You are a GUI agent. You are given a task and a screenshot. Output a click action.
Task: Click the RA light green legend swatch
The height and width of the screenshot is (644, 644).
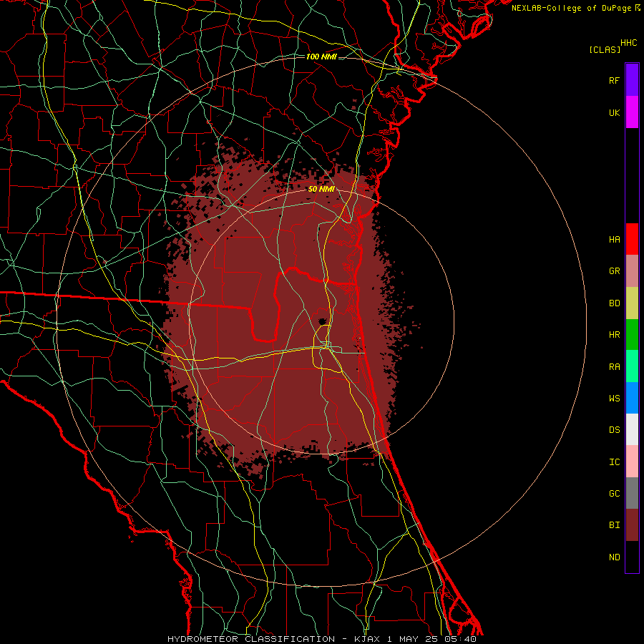[632, 366]
